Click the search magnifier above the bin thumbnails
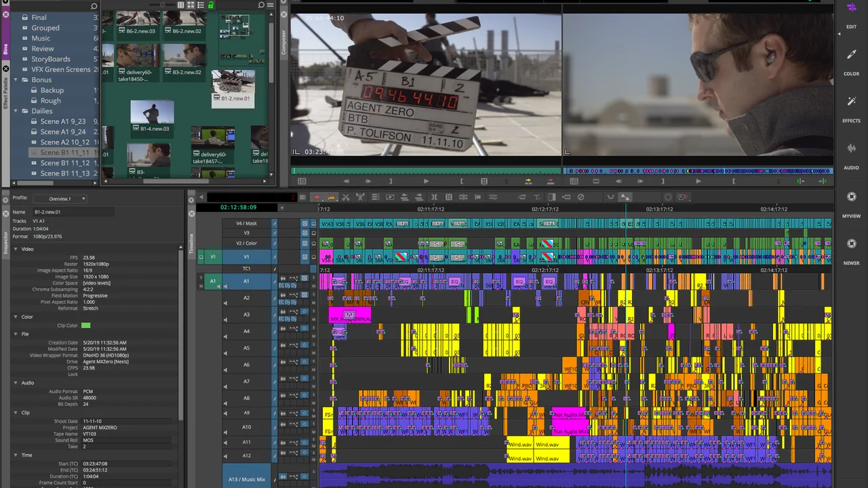The image size is (868, 488). [262, 5]
